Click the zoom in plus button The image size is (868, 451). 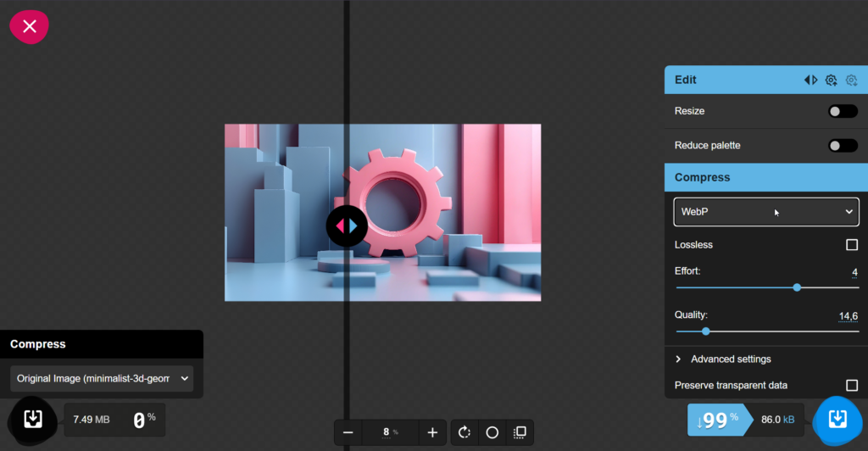pos(432,432)
